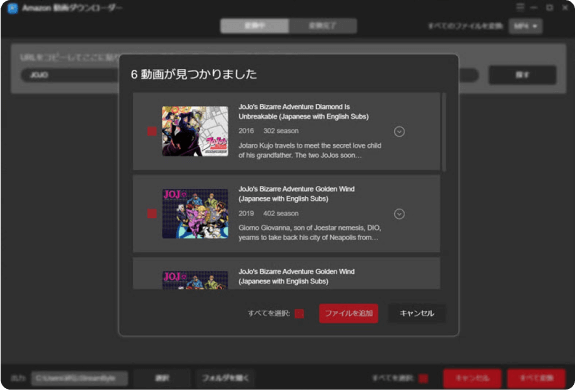Minimize the downloader window
Viewport: 576px width, 390px height.
tap(534, 7)
